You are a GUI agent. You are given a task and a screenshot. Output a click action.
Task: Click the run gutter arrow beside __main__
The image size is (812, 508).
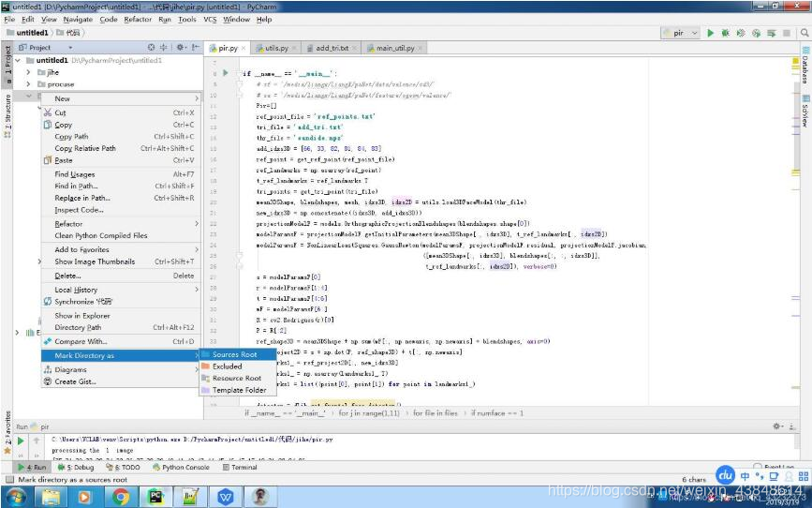point(226,73)
